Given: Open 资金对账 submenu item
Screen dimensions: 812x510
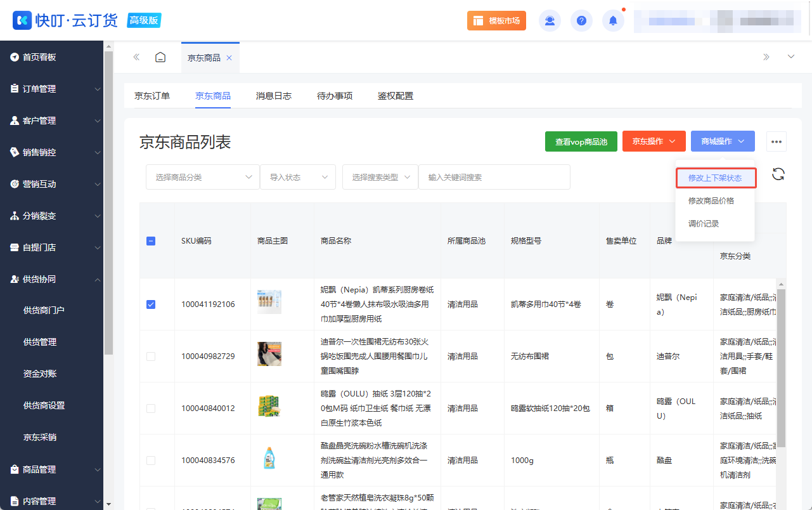Looking at the screenshot, I should tap(40, 374).
